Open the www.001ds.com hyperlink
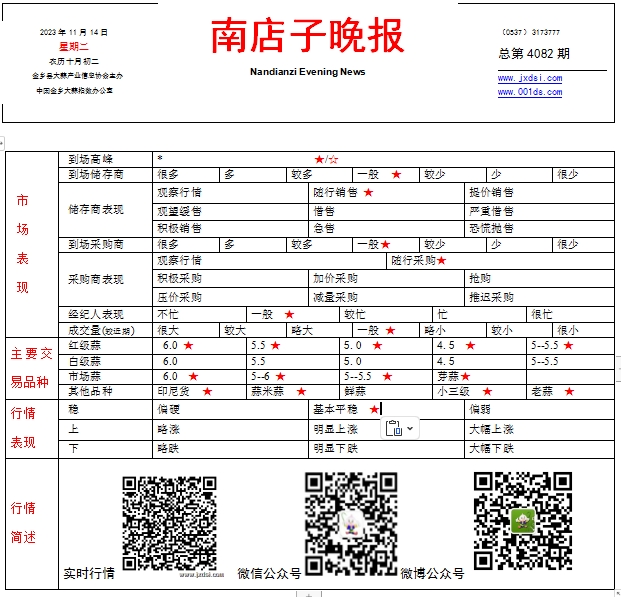621x597 pixels. pyautogui.click(x=530, y=92)
